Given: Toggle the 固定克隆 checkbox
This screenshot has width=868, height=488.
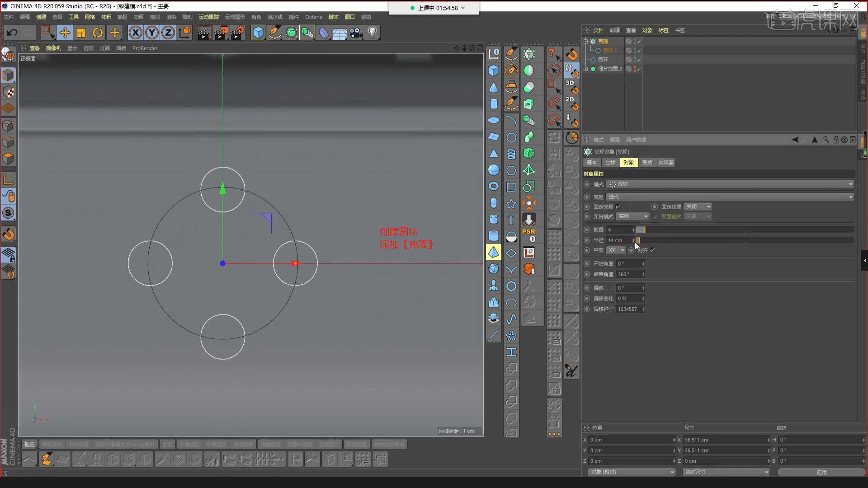Looking at the screenshot, I should (x=618, y=206).
